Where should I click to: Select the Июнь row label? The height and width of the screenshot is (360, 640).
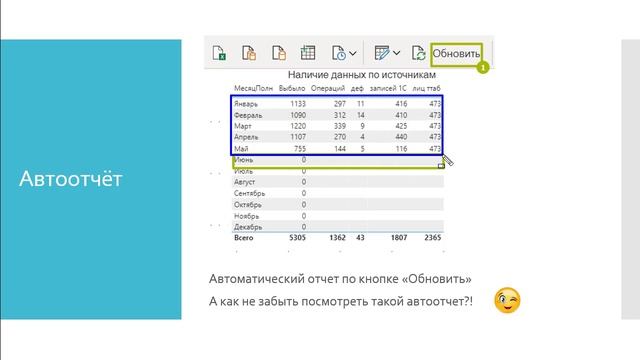(x=243, y=160)
